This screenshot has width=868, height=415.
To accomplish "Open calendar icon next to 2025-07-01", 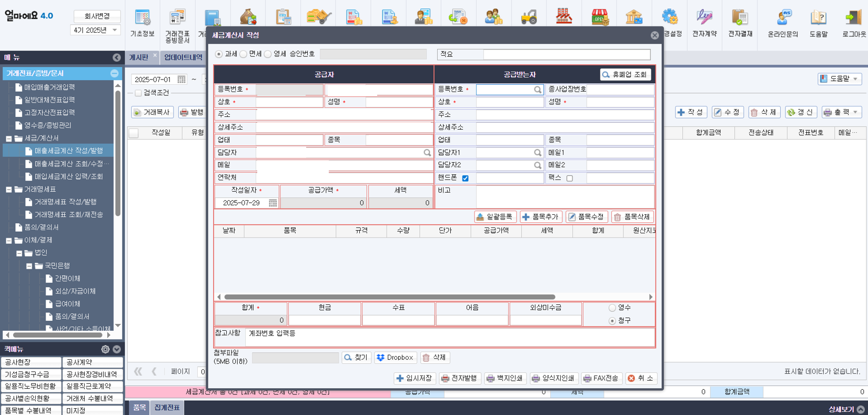I will [x=181, y=80].
